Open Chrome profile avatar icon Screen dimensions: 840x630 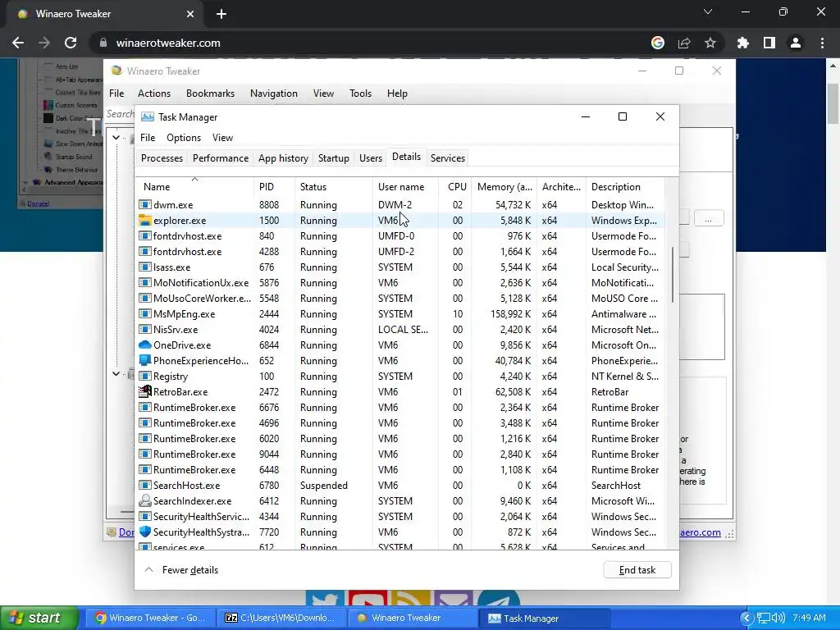coord(796,43)
